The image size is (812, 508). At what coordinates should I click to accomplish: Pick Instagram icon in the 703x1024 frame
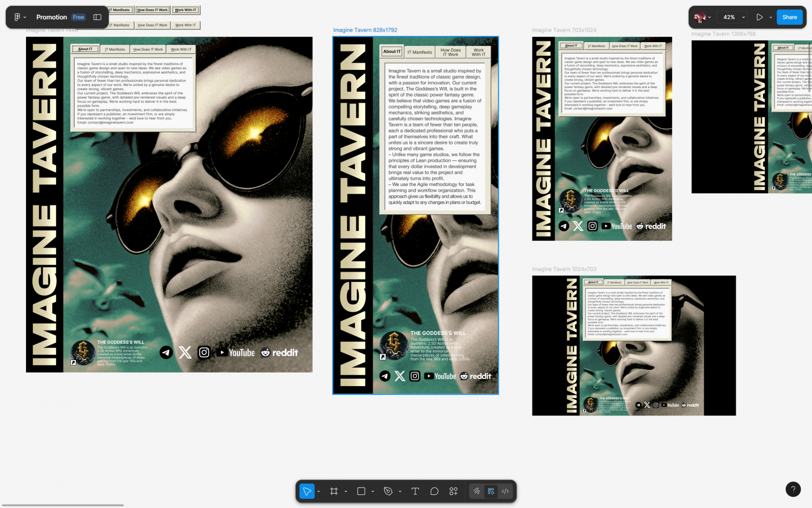click(x=593, y=226)
